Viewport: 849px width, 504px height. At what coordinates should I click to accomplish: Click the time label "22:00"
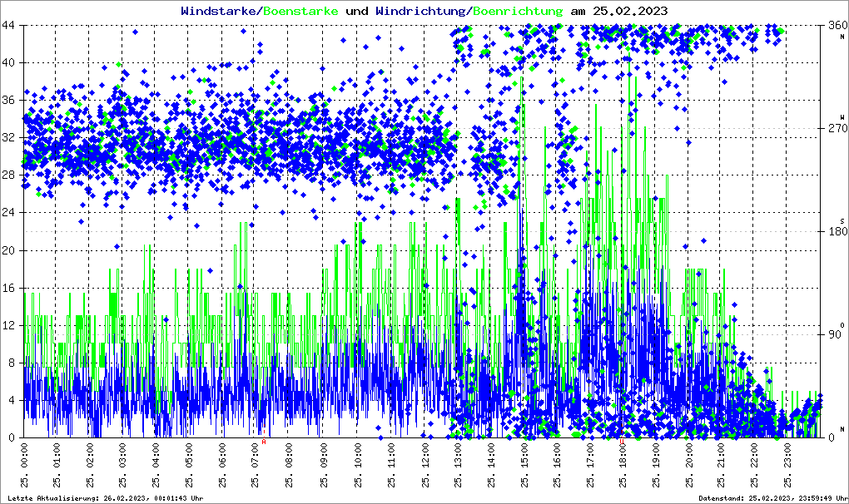[755, 455]
